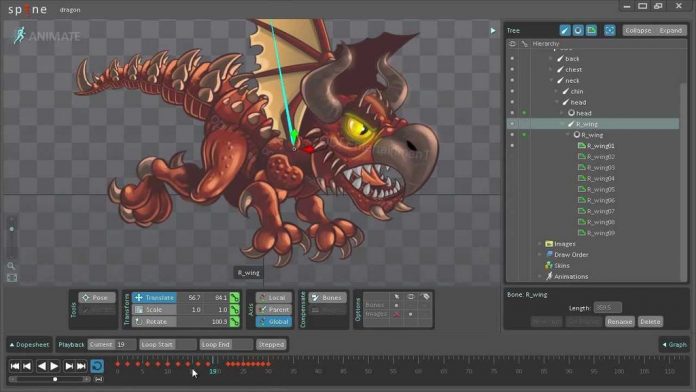Go to previous keyframe button
This screenshot has height=392, width=696.
click(x=27, y=366)
